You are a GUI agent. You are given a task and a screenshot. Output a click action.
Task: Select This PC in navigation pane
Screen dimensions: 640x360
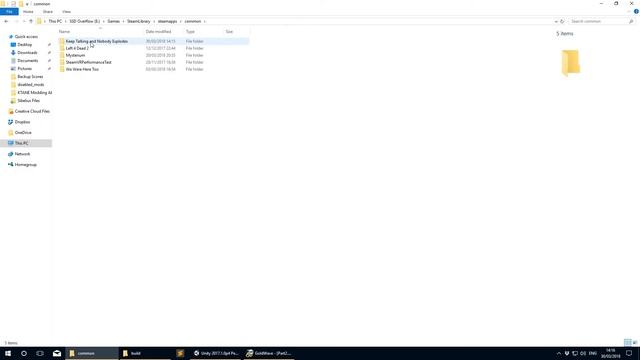pos(26,143)
